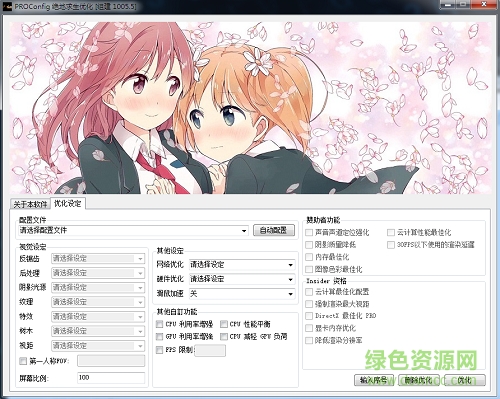Check DirectX 最佳化 PRO
The height and width of the screenshot is (399, 500).
tap(309, 316)
